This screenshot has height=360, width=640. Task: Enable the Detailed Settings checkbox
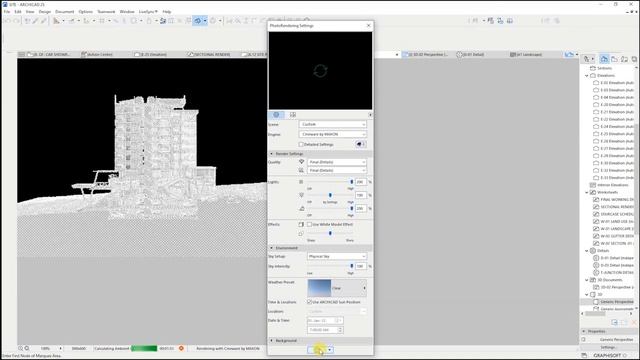click(x=301, y=144)
